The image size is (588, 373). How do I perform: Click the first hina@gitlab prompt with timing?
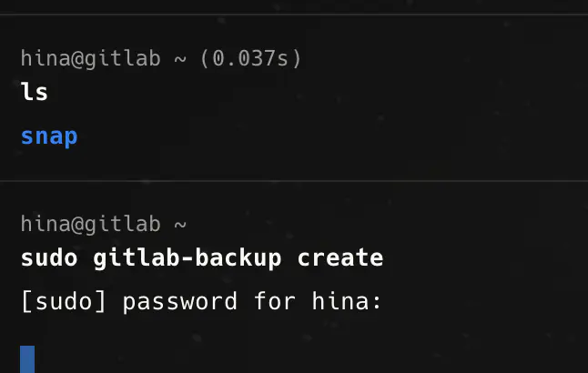(161, 59)
